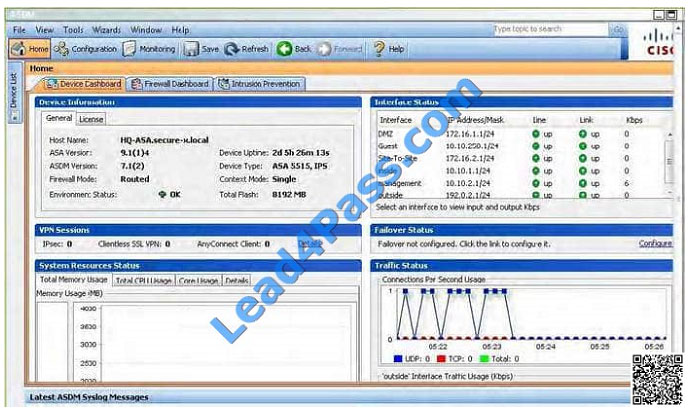Image resolution: width=688 pixels, height=410 pixels.
Task: Click the Guest link status up icon
Action: coord(583,146)
